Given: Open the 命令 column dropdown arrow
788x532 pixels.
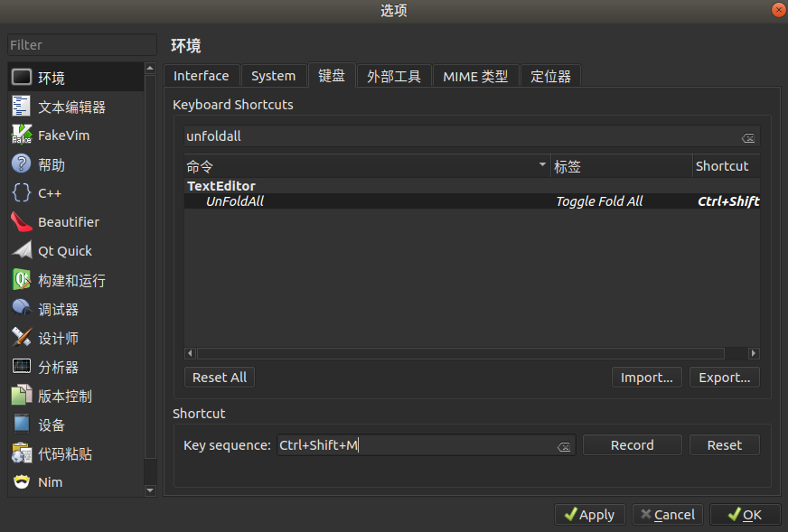Looking at the screenshot, I should (x=541, y=165).
